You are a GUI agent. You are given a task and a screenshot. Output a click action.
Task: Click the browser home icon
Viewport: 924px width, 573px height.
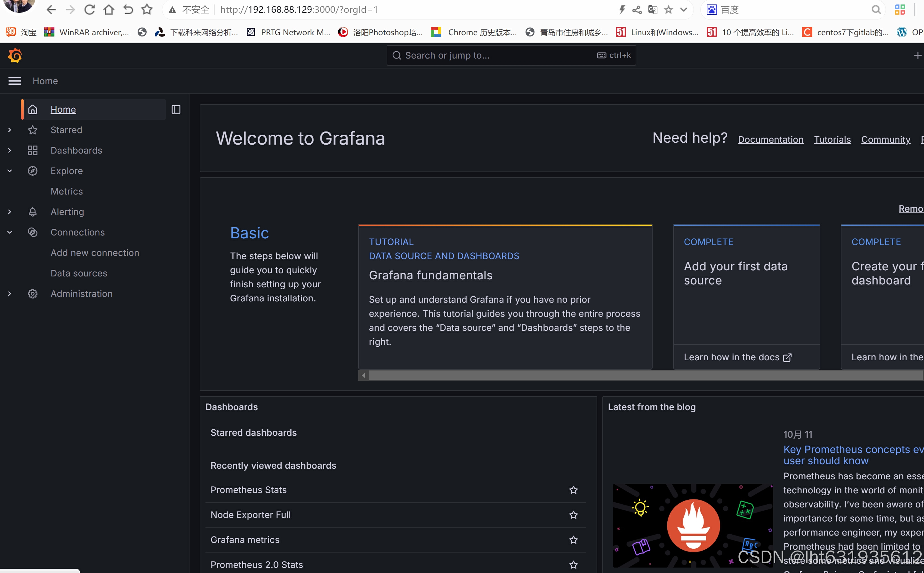pyautogui.click(x=109, y=10)
